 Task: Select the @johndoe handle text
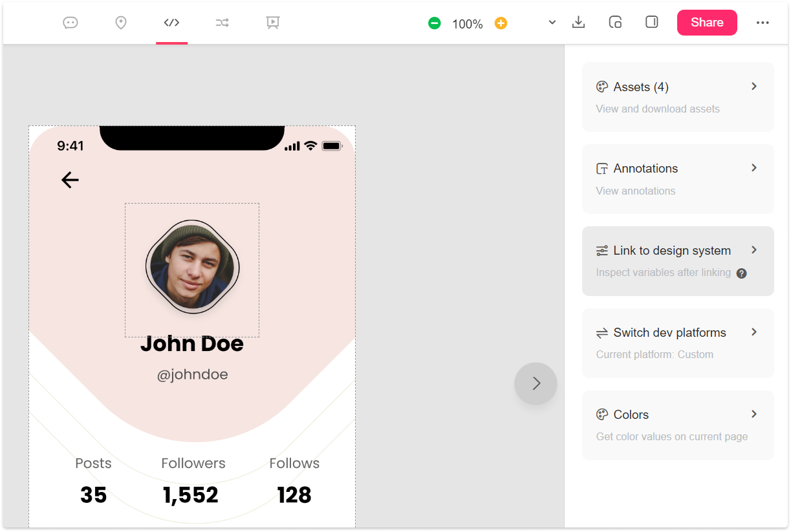coord(193,374)
